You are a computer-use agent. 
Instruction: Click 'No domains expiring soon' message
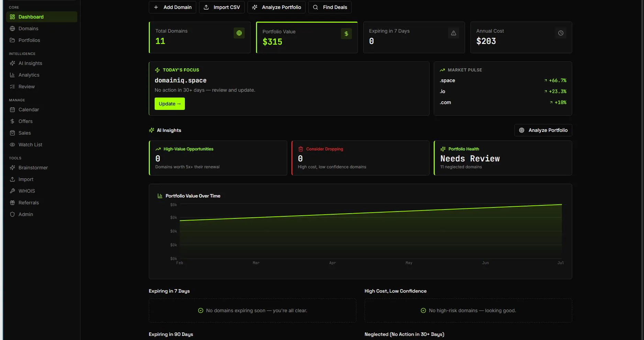click(257, 310)
